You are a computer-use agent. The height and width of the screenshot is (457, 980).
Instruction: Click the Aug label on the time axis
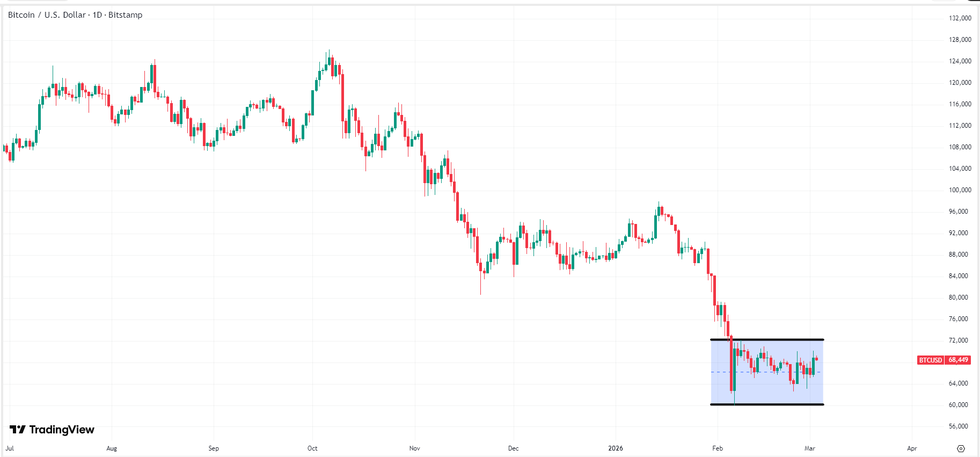point(112,448)
